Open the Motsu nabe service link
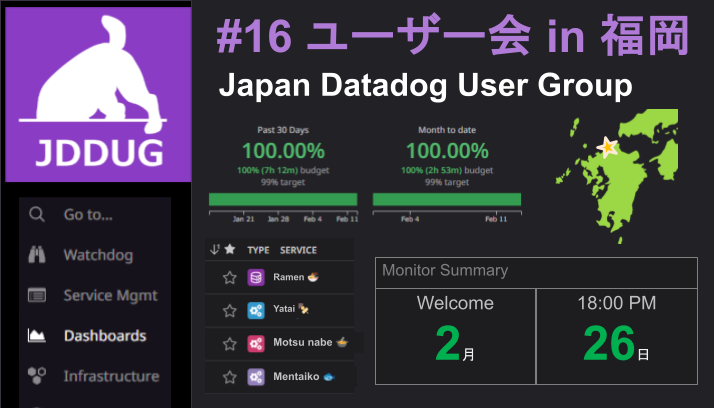This screenshot has height=408, width=714. tap(302, 343)
